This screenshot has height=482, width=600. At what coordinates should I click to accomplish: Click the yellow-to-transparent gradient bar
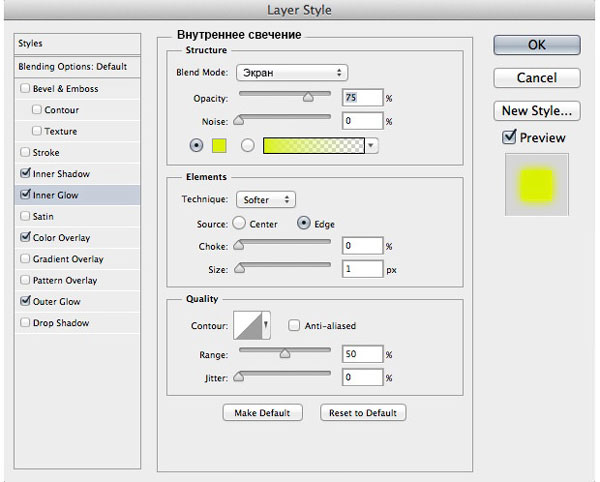pos(313,146)
